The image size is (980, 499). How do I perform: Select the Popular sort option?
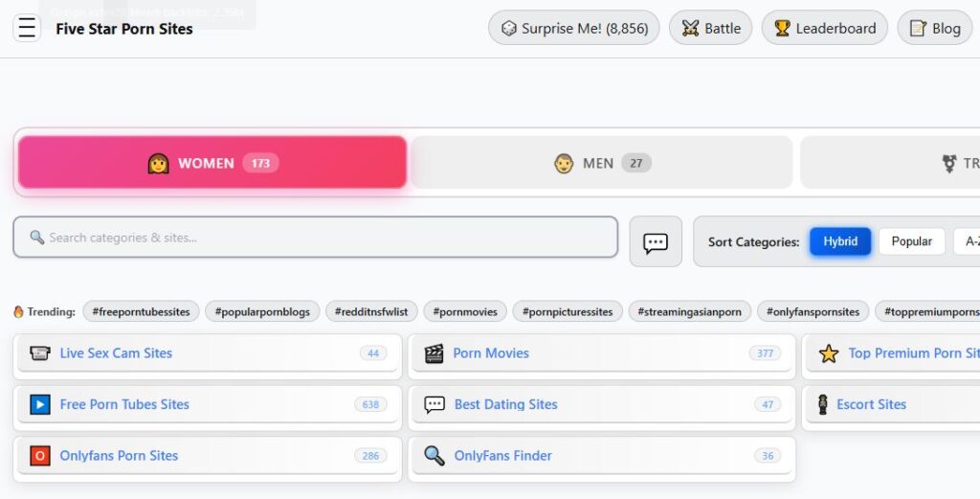coord(911,241)
